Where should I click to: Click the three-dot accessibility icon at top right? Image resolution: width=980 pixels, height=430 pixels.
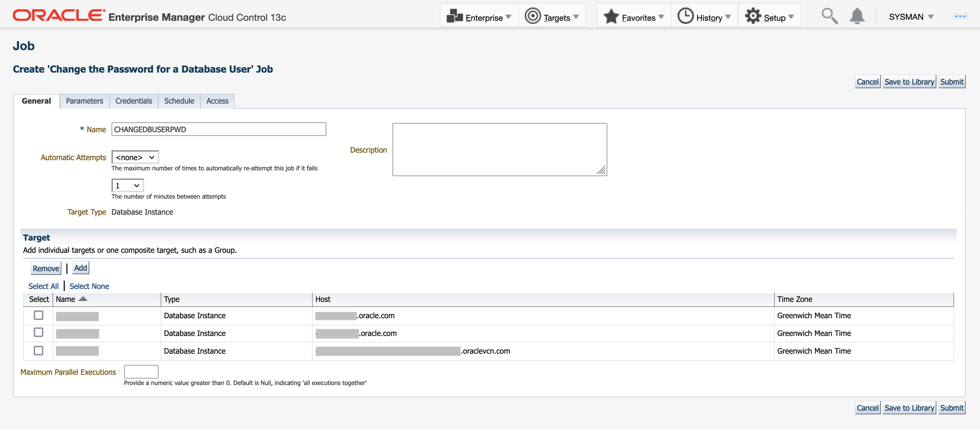coord(960,16)
